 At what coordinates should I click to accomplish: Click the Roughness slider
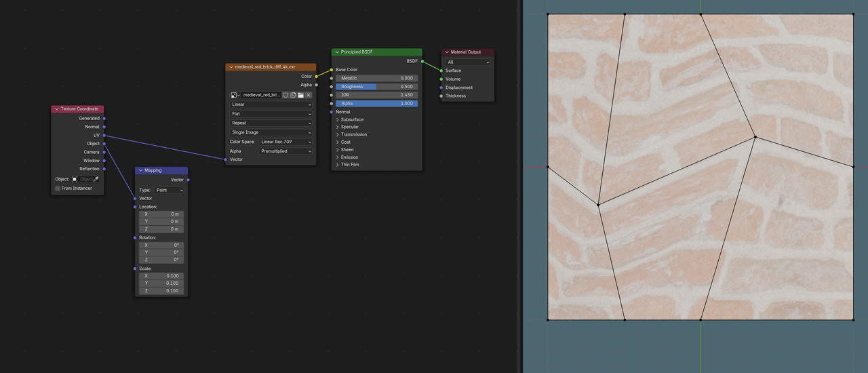point(376,87)
